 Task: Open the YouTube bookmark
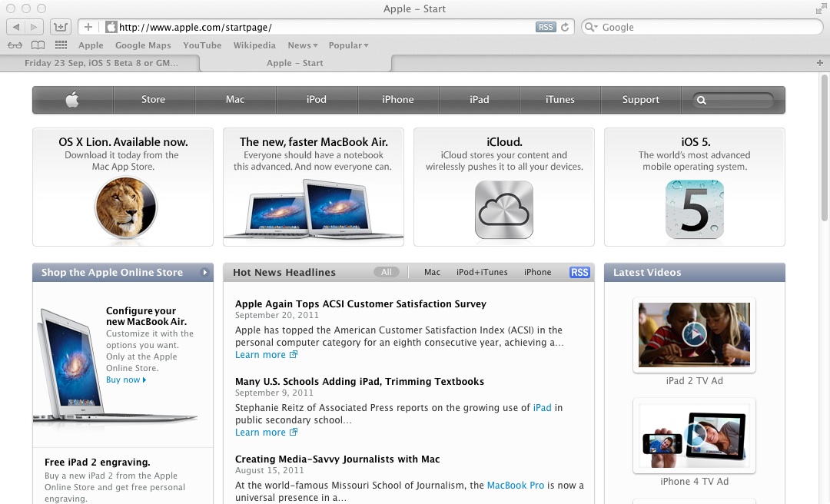pyautogui.click(x=202, y=45)
